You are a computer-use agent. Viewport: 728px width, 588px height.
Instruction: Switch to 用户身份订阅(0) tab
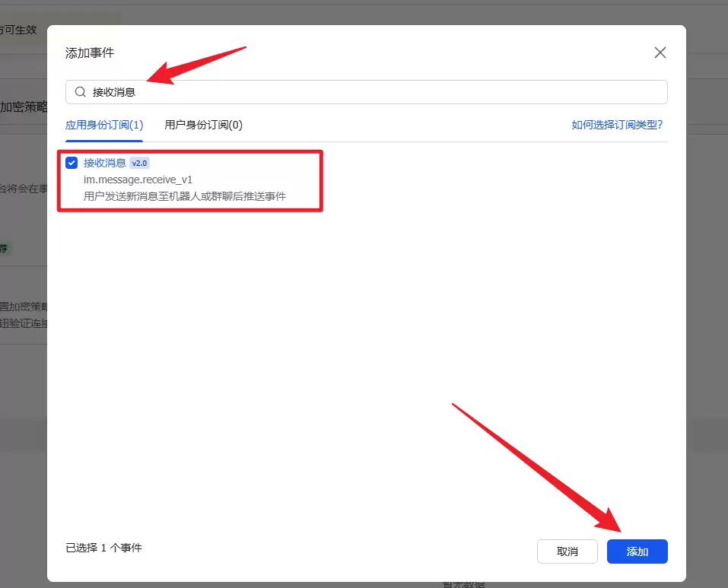click(203, 125)
